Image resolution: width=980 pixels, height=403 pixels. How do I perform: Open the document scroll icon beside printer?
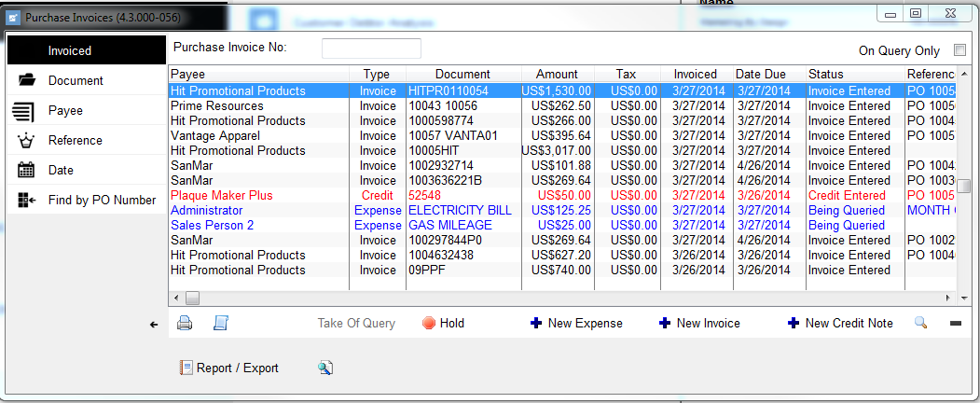(221, 323)
